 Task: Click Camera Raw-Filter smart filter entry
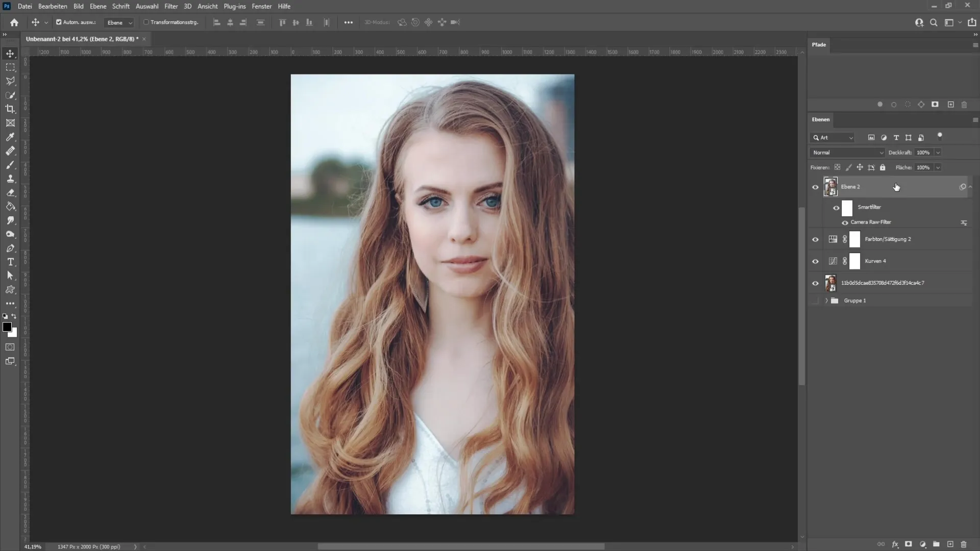[871, 222]
